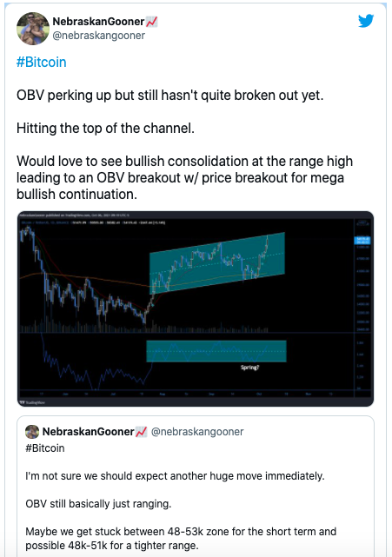Open the Bitcoin chart image
The image size is (392, 557).
click(196, 308)
